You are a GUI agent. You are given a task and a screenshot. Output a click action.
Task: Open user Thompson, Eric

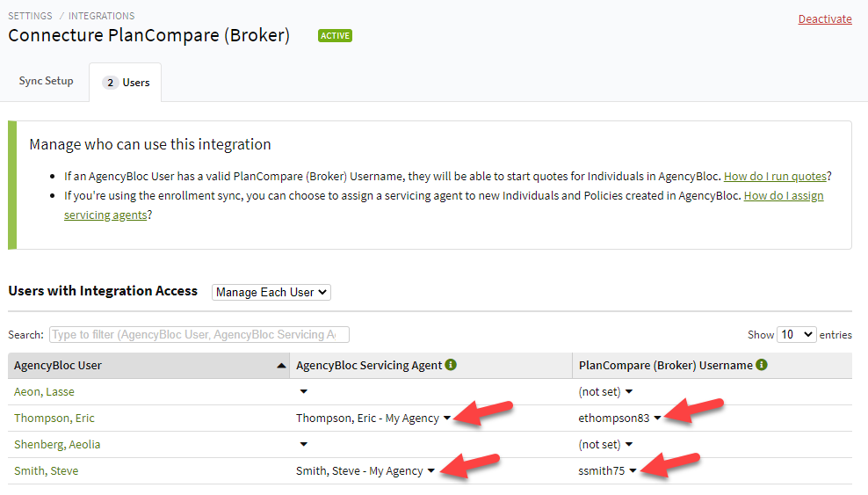point(54,418)
